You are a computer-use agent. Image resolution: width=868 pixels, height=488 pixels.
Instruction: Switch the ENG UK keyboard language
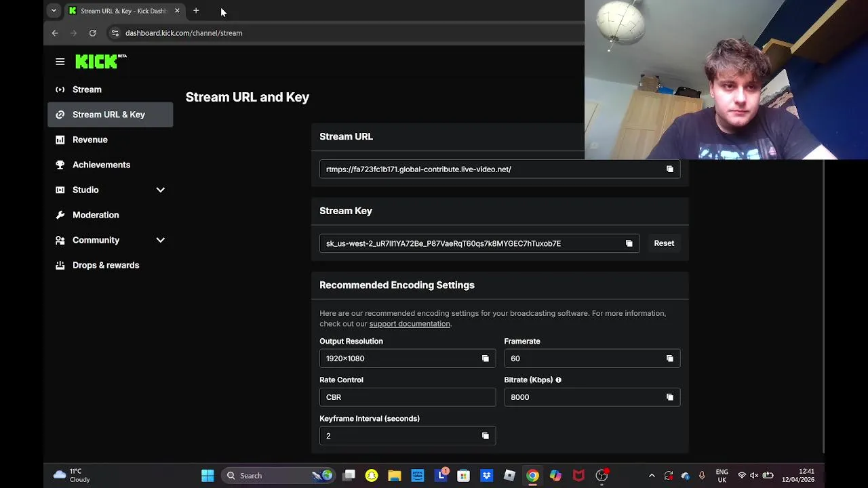click(x=722, y=476)
